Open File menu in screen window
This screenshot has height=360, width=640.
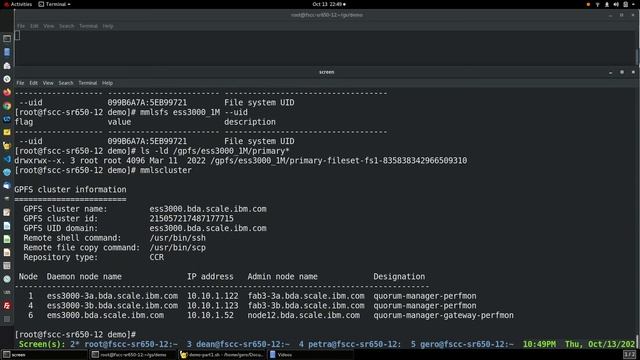coord(20,83)
